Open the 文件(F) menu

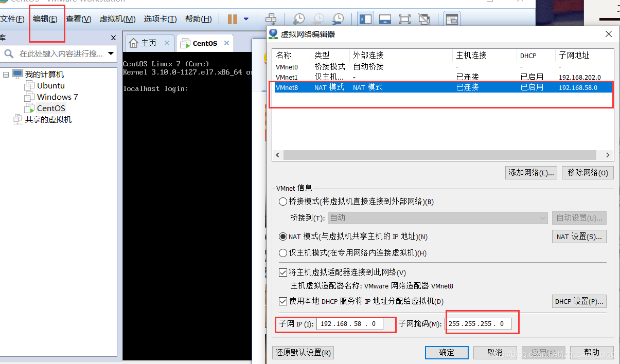pyautogui.click(x=12, y=19)
